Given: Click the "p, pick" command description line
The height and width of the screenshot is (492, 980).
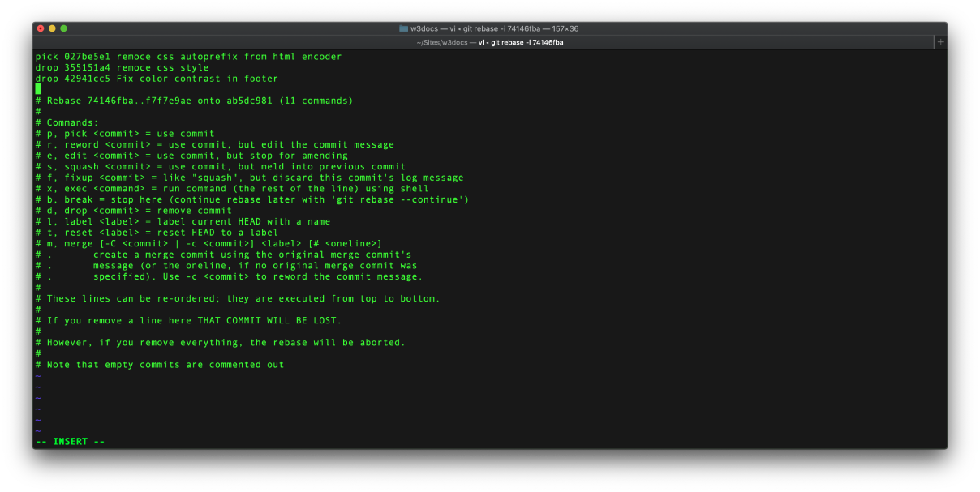Looking at the screenshot, I should (124, 133).
